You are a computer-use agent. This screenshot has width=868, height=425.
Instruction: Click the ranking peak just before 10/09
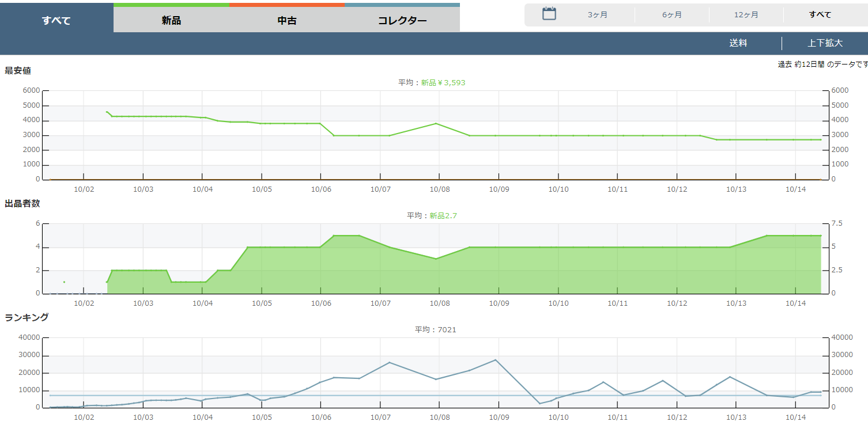(496, 360)
